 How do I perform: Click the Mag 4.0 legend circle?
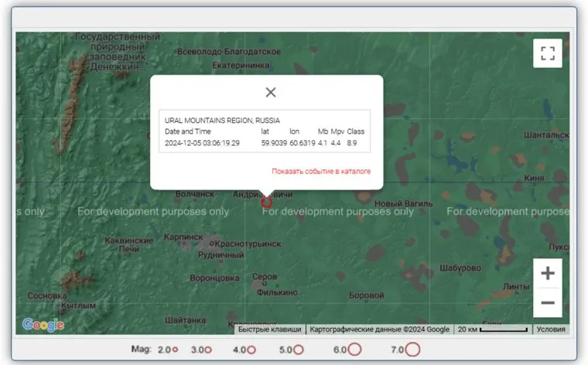tap(251, 350)
